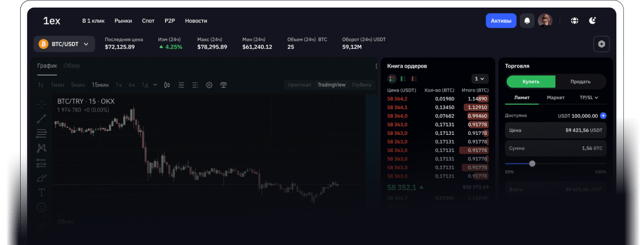Screen dimensions: 644x245
Task: Show both bids and asks view
Action: click(392, 78)
